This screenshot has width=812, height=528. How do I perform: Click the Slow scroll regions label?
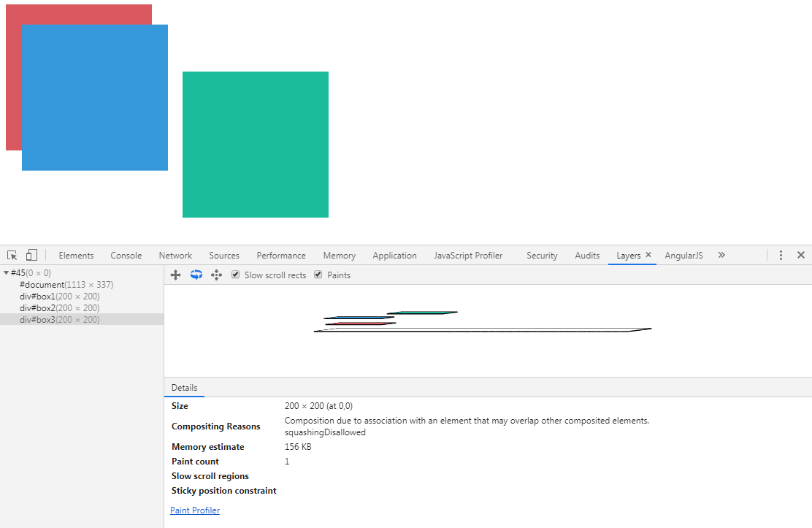click(x=210, y=475)
